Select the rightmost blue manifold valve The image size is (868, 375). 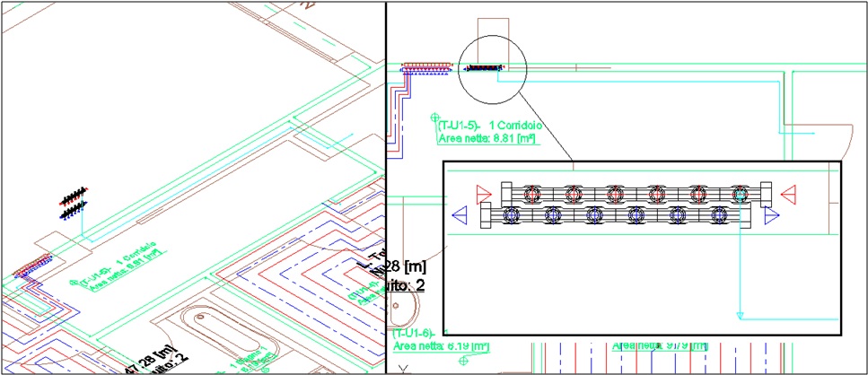[718, 215]
